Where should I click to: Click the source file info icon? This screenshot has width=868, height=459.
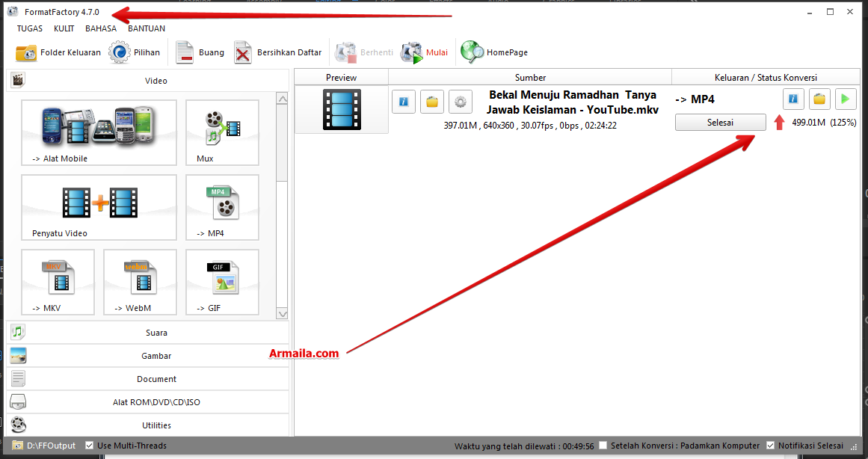pyautogui.click(x=404, y=102)
